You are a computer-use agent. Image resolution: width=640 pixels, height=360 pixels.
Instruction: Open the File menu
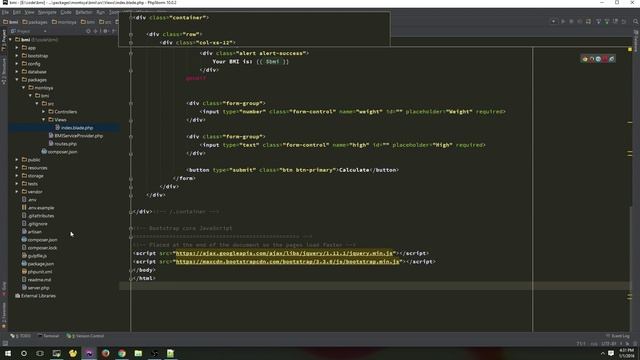click(x=5, y=12)
